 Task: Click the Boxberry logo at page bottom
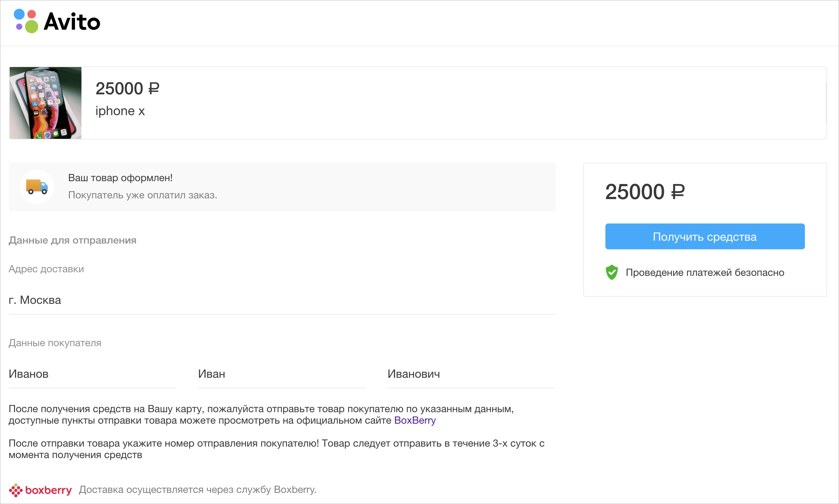coord(40,490)
